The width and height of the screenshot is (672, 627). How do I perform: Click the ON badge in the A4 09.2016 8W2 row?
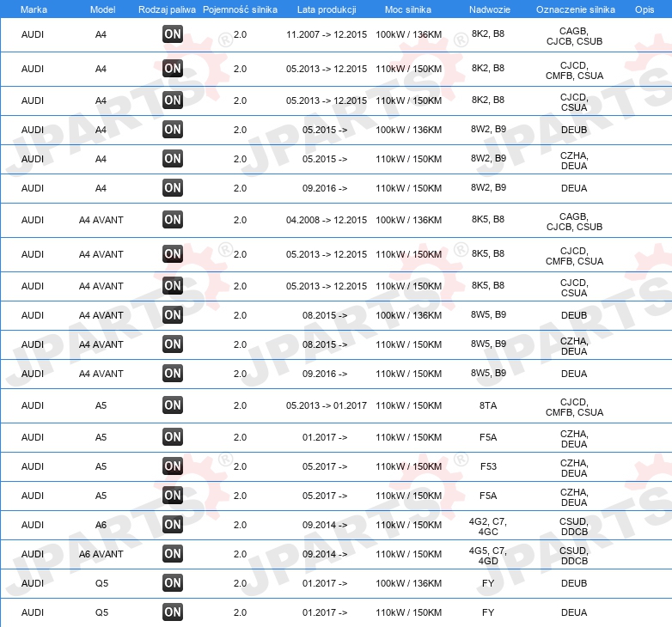click(x=173, y=187)
